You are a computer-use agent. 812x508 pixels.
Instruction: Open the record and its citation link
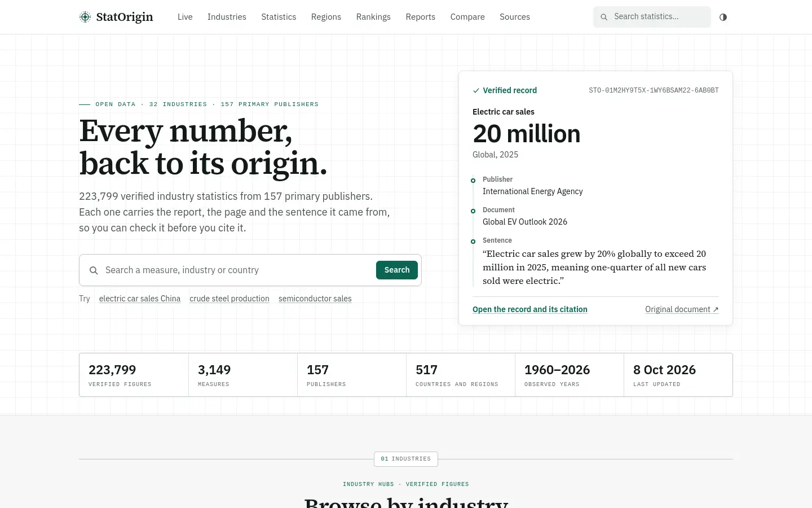[x=530, y=309]
